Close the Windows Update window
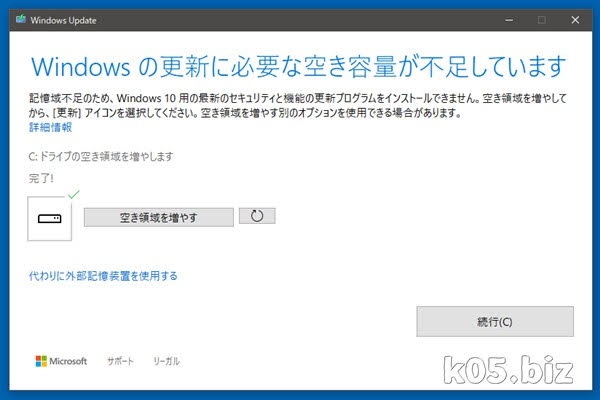Screen dimensions: 600x400 pos(575,20)
